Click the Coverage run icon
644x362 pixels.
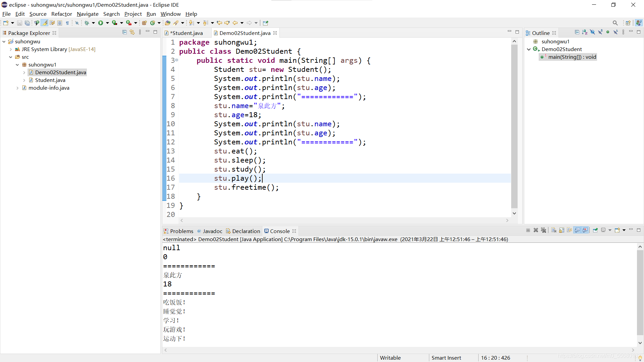tap(114, 23)
